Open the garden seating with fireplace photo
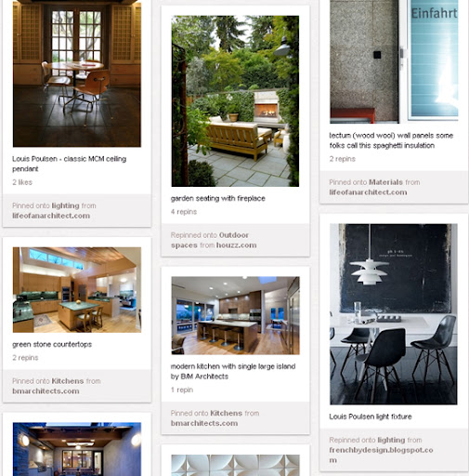469x476 pixels. tap(235, 101)
